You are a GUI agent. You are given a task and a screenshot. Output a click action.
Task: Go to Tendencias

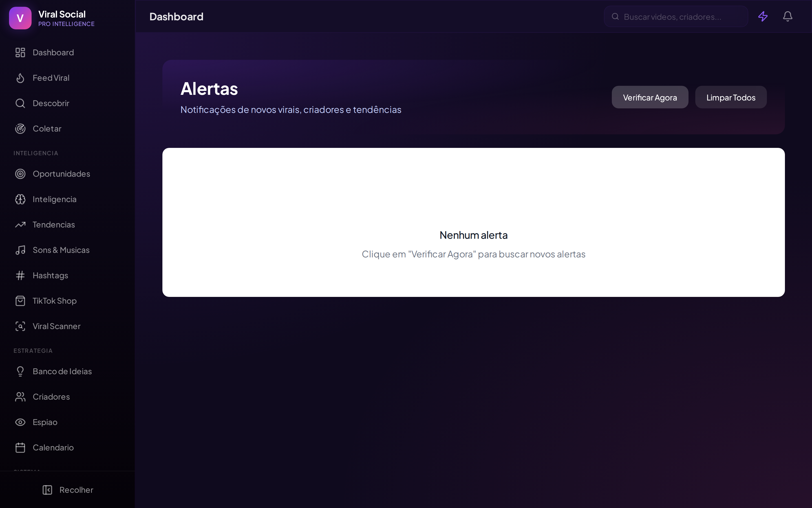tap(67, 224)
